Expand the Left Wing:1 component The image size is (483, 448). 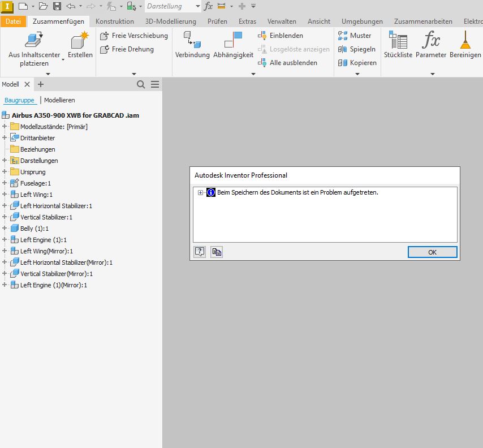click(5, 195)
